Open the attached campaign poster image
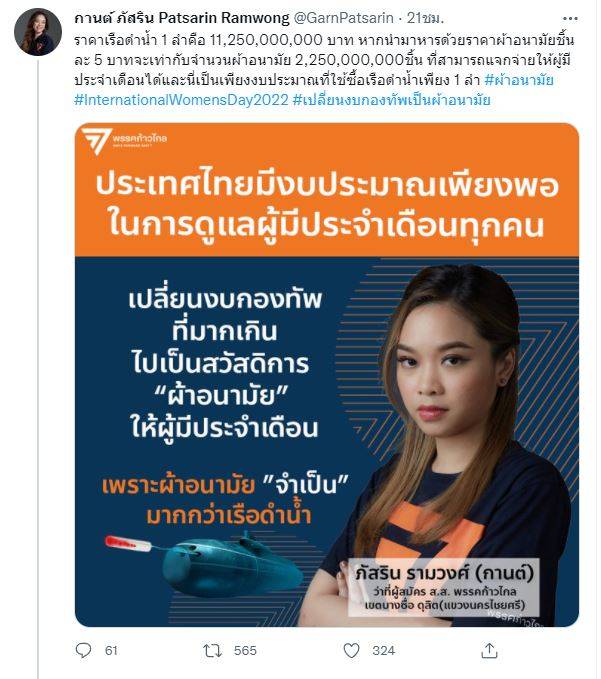The height and width of the screenshot is (679, 601). click(x=327, y=375)
